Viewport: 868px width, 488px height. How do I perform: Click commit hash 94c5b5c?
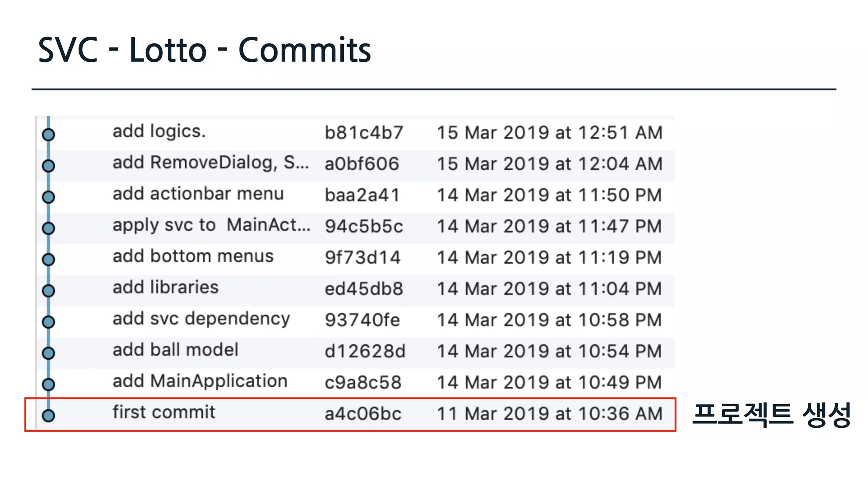point(364,226)
